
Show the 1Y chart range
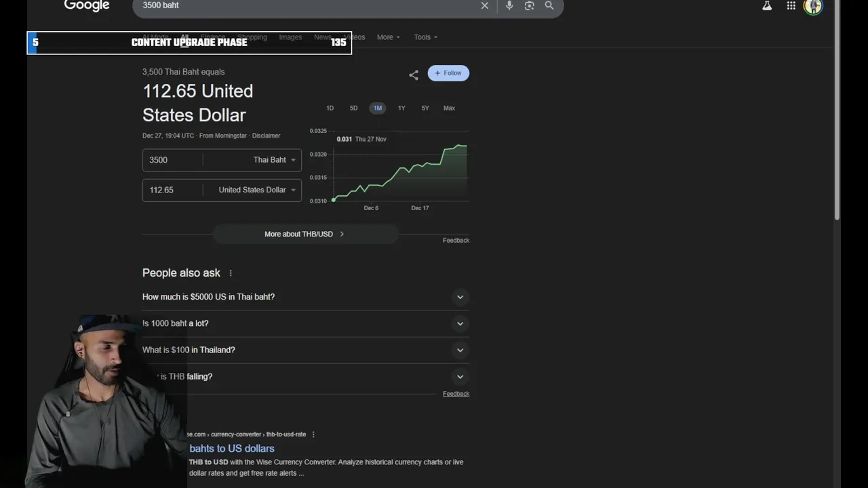point(401,108)
